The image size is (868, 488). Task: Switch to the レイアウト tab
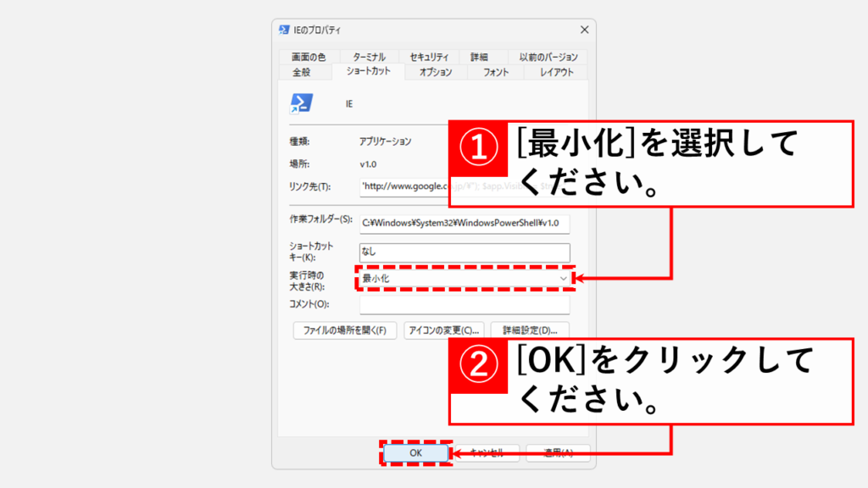tap(556, 73)
